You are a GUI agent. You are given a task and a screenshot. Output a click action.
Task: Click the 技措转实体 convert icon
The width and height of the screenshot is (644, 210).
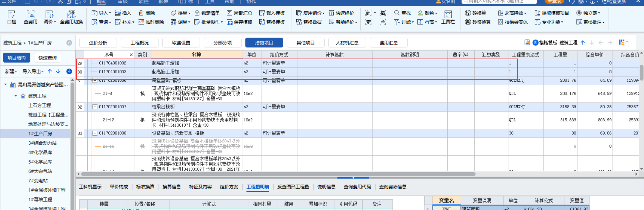[500, 22]
